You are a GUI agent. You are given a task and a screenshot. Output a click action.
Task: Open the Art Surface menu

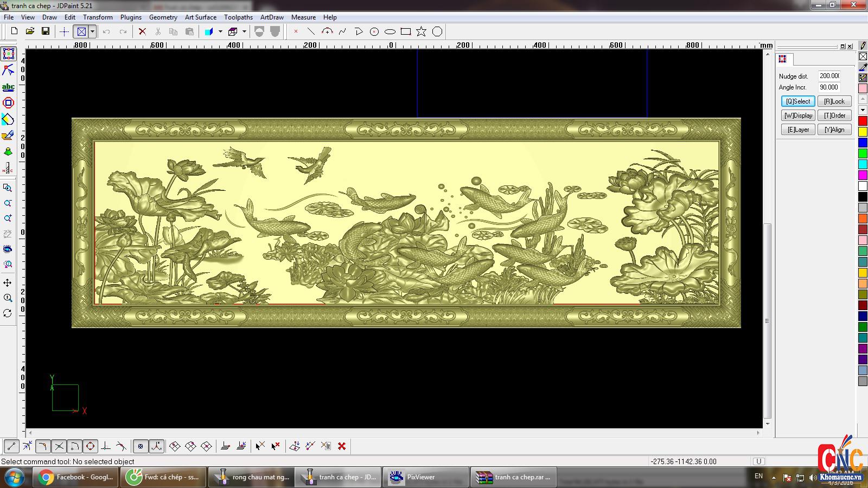click(x=200, y=17)
